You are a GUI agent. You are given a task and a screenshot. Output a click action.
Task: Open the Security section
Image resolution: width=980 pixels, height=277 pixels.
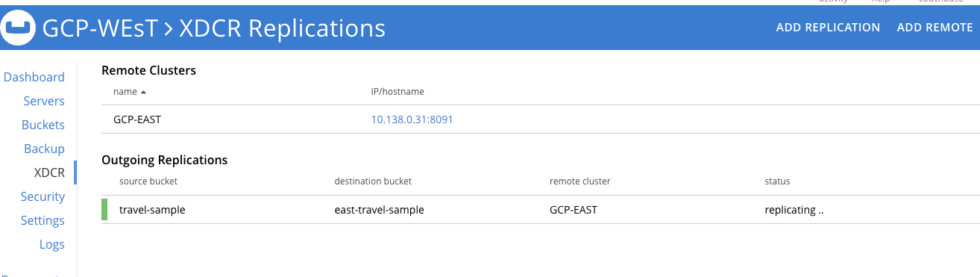tap(43, 196)
